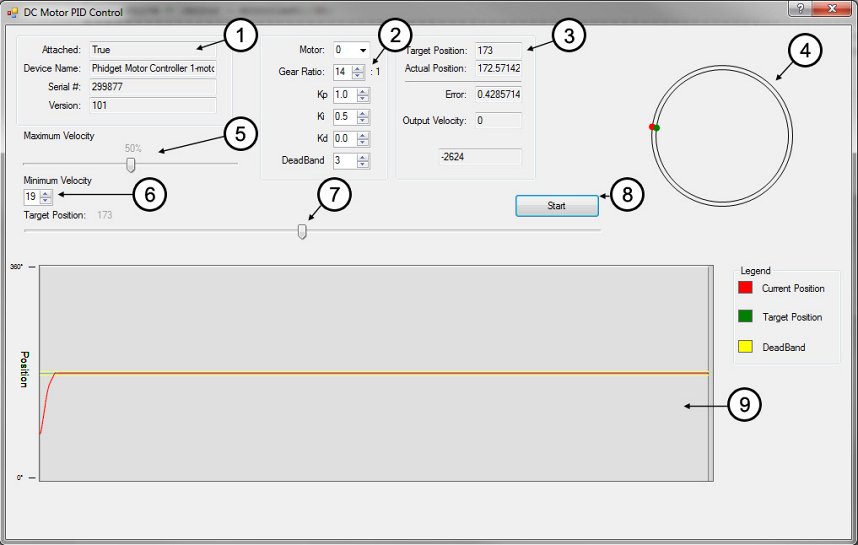Click the DC Motor PID Control title icon
This screenshot has width=858, height=545.
pos(13,12)
